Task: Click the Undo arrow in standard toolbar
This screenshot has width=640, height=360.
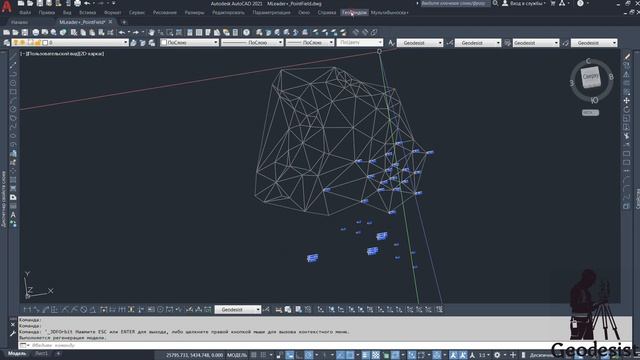Action: [122, 32]
